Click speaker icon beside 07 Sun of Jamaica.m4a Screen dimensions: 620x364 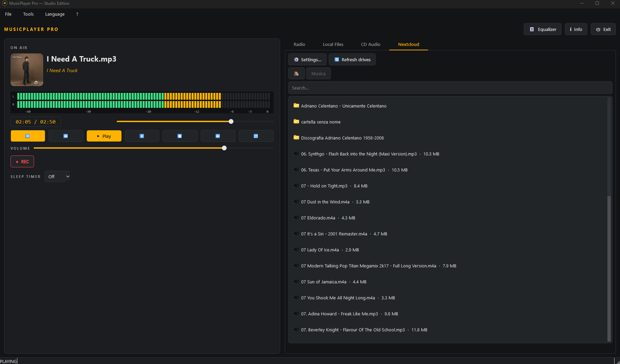297,282
